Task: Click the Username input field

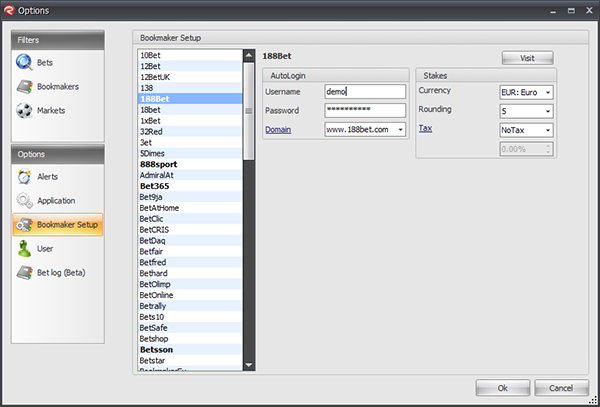Action: [x=365, y=92]
